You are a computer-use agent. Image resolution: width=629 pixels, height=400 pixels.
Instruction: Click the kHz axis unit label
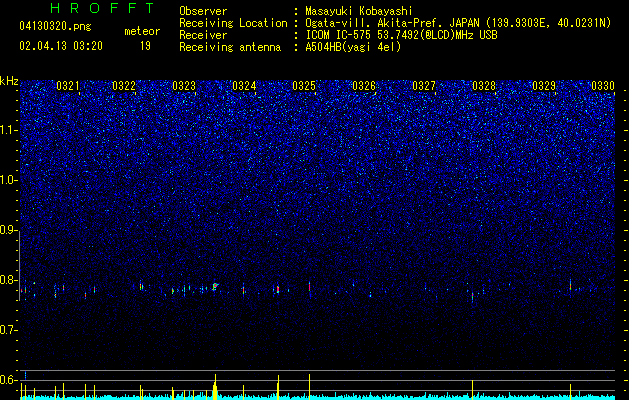coord(9,81)
